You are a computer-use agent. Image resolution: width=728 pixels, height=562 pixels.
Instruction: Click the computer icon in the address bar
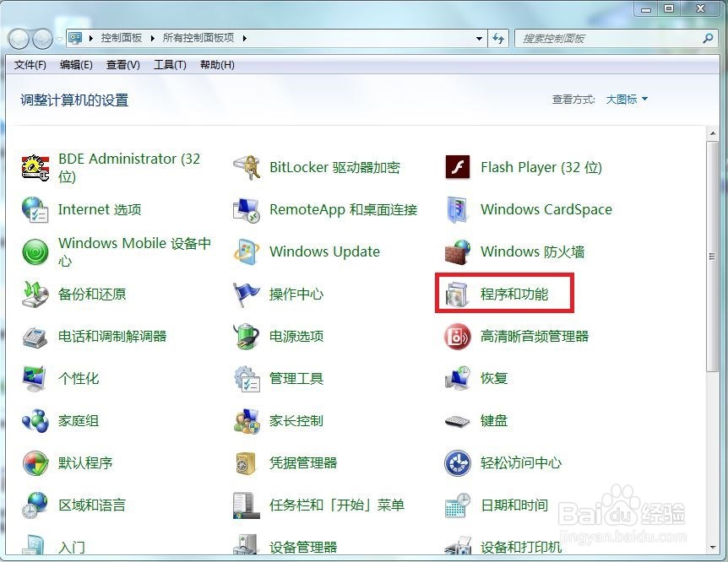(x=75, y=38)
